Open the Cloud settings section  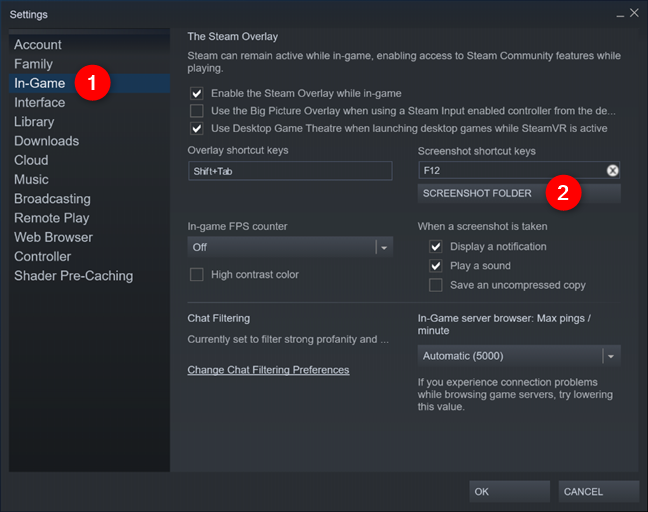[x=89, y=160]
